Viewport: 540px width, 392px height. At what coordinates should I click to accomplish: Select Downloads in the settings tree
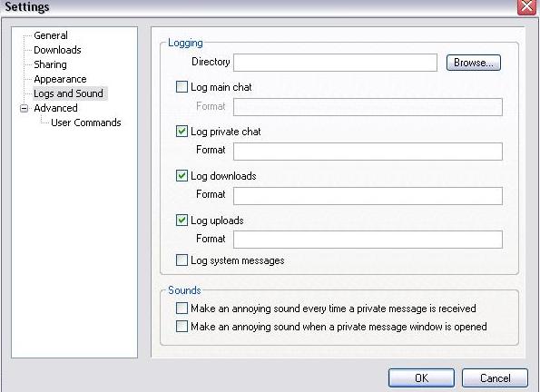coord(57,50)
